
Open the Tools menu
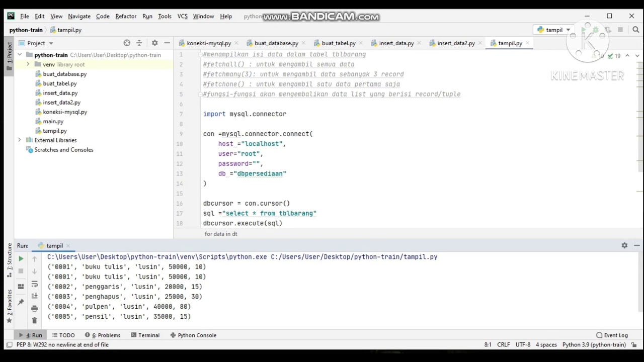coord(165,16)
